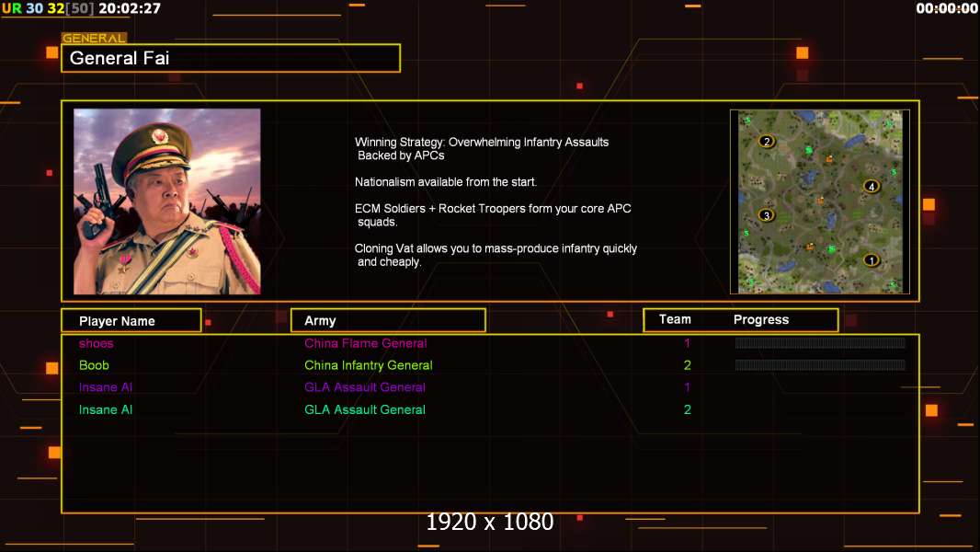Click start position 4 marker on minimap

[x=872, y=186]
